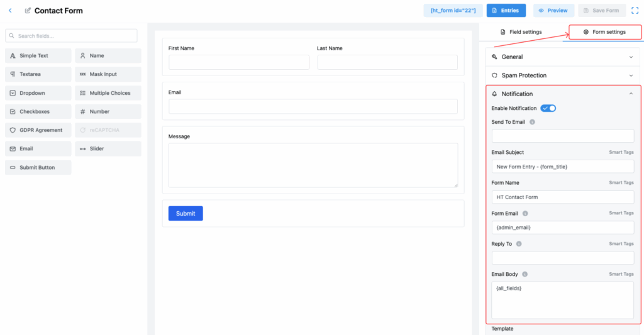Click the blue Submit button in the form

186,214
